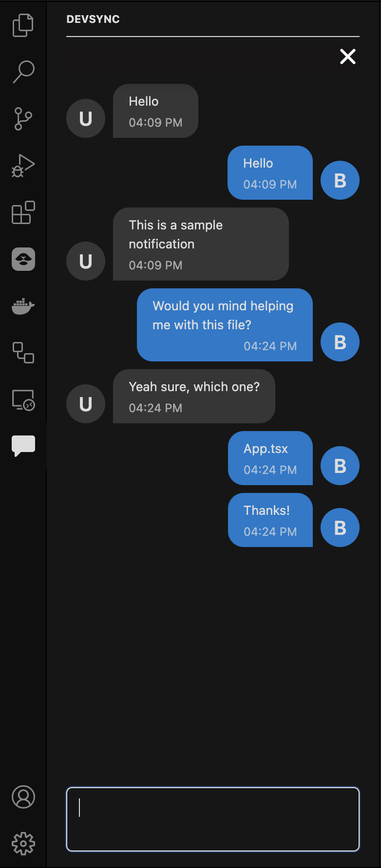Click the 'This is a sample notification' message
The width and height of the screenshot is (381, 868).
[201, 244]
